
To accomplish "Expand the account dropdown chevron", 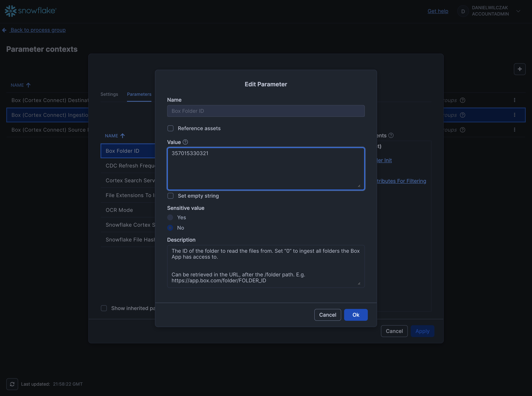I will coord(518,11).
